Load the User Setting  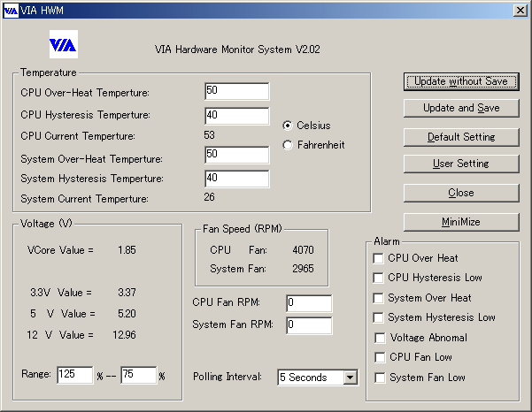461,164
